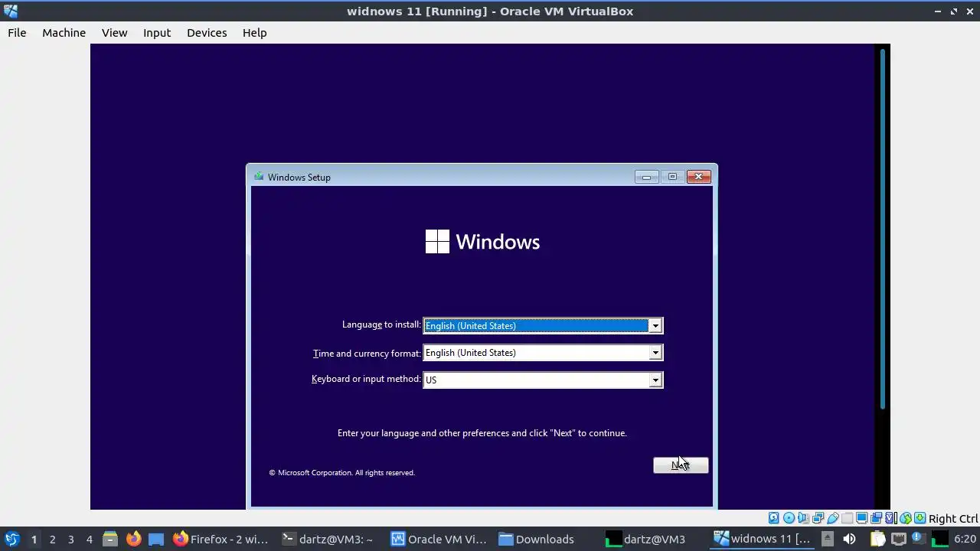This screenshot has width=980, height=551.
Task: Open the File menu of VirtualBox
Action: click(x=17, y=33)
